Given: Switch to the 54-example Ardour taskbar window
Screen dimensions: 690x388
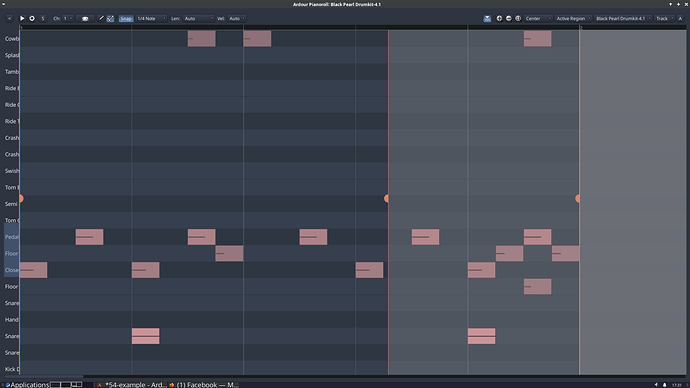Looking at the screenshot, I should [x=132, y=384].
